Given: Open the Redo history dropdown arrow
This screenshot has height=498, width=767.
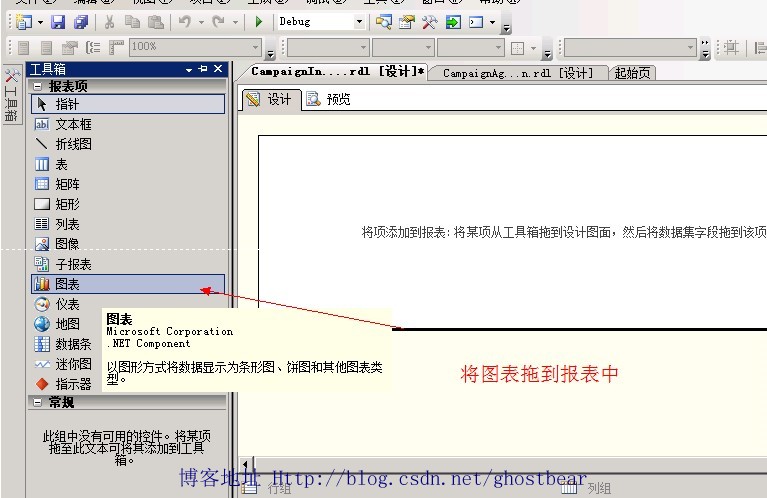Looking at the screenshot, I should [x=235, y=22].
